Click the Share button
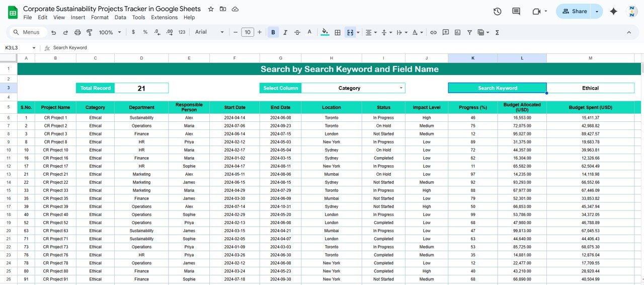The image size is (644, 285). coord(574,11)
